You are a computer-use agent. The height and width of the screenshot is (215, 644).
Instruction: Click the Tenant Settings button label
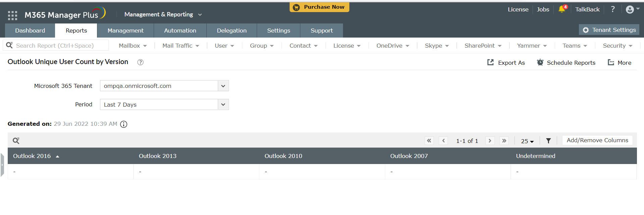[614, 30]
